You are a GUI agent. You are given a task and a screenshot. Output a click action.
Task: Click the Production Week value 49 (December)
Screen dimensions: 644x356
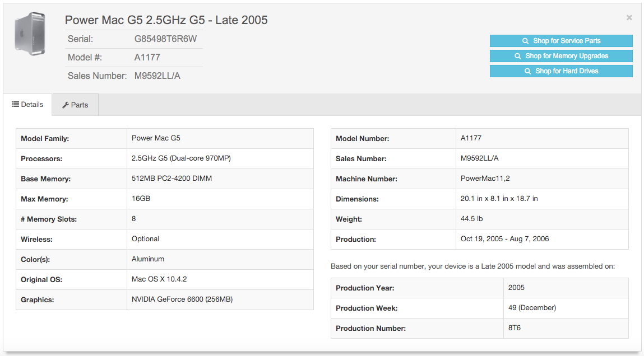532,308
